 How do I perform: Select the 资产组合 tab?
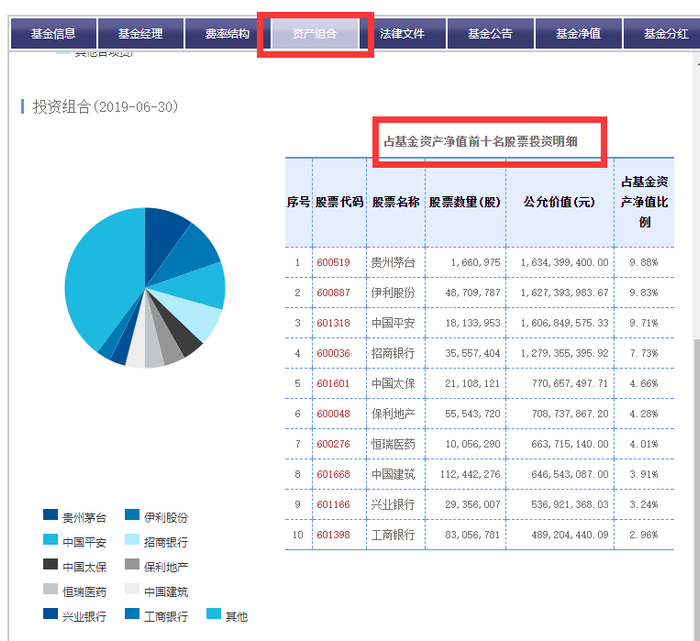(x=315, y=33)
